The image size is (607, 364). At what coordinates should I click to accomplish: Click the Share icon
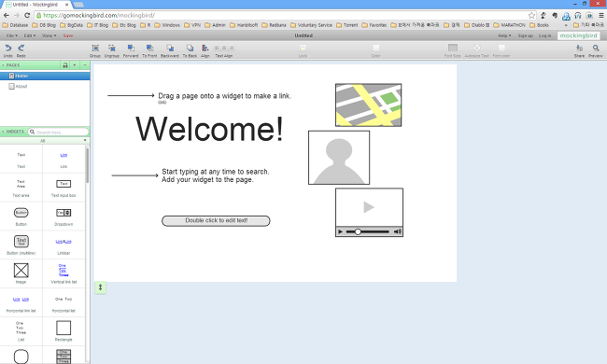(579, 48)
